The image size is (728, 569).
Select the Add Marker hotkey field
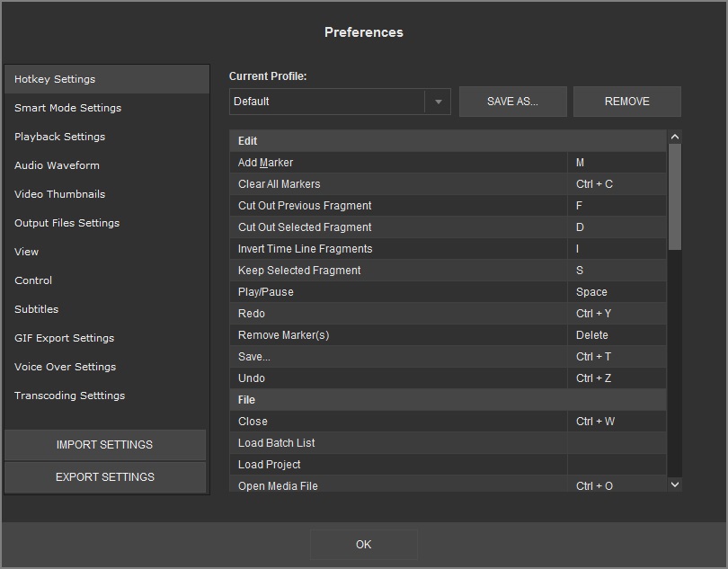[x=617, y=163]
